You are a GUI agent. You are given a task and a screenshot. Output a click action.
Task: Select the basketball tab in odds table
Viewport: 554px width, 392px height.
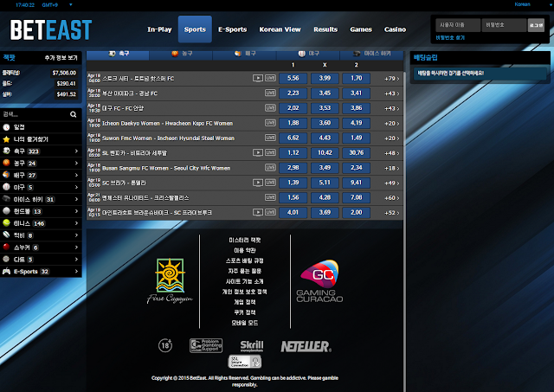click(181, 54)
